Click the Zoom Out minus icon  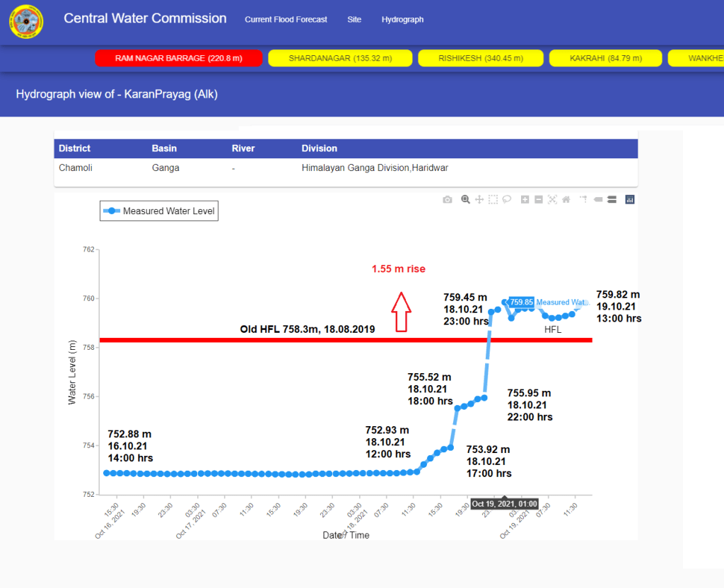point(539,200)
